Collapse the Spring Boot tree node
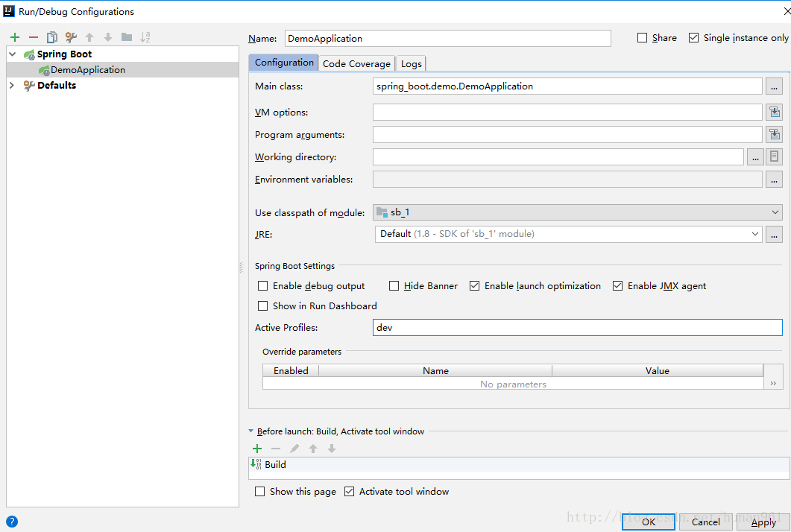 point(13,54)
